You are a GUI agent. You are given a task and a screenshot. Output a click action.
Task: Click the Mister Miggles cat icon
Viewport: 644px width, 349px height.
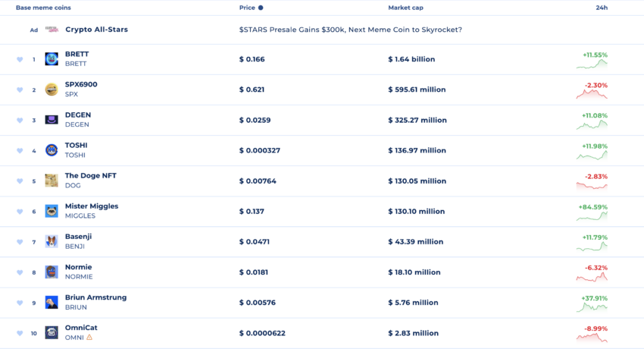click(x=52, y=211)
